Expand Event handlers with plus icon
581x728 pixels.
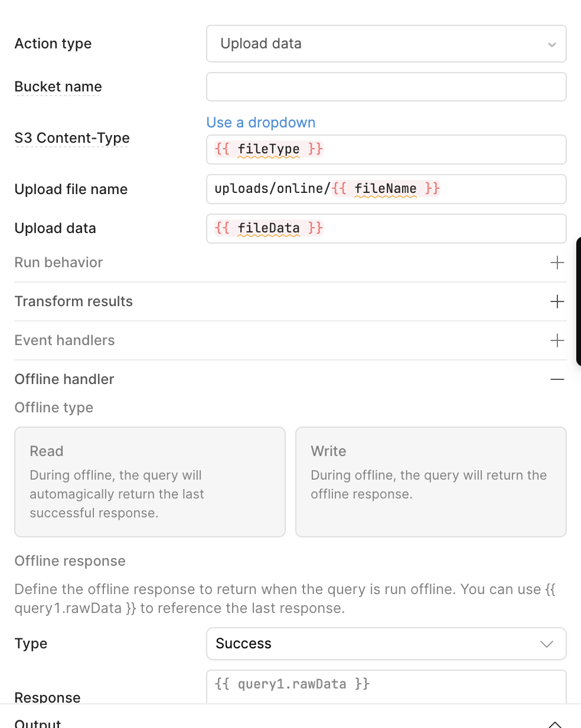[557, 340]
